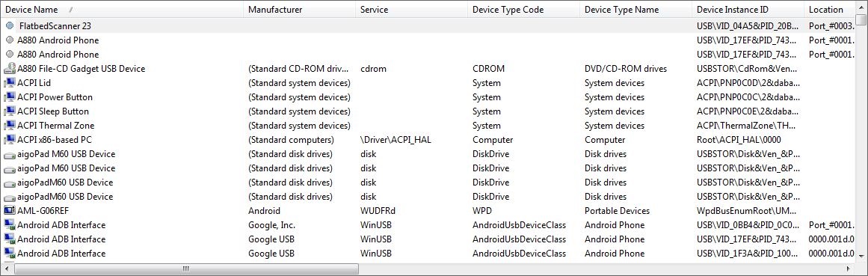
Task: Click the USB\VID_0BB4&PID_0C0... instance ID
Action: tap(748, 225)
